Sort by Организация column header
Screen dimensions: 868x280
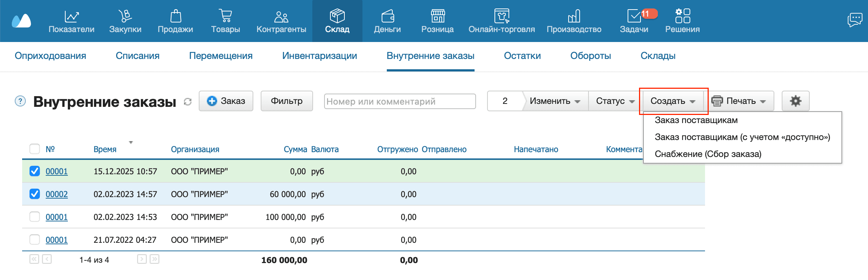(195, 149)
